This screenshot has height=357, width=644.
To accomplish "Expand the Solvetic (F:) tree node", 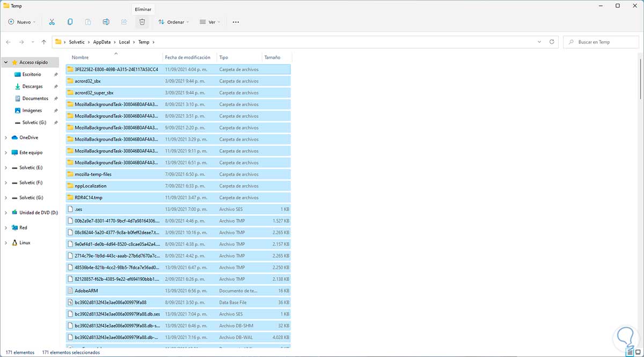I will pyautogui.click(x=5, y=182).
